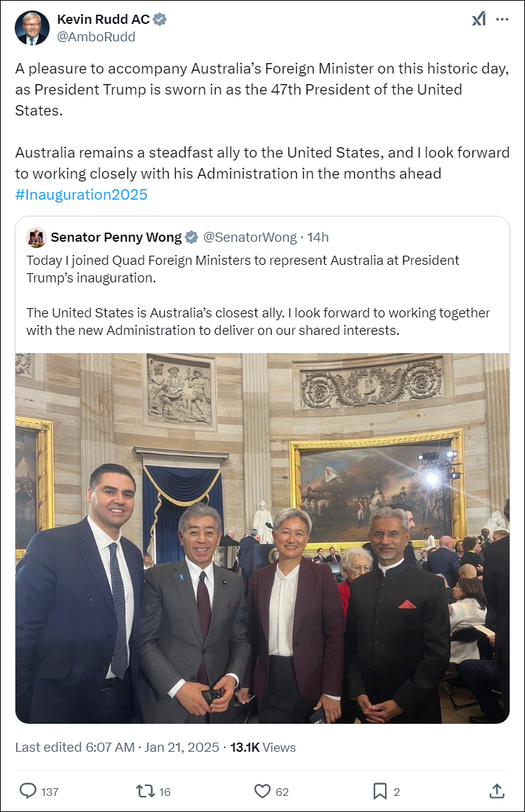The height and width of the screenshot is (812, 525).
Task: Open the Kevin Rudd AC display name
Action: [x=104, y=20]
